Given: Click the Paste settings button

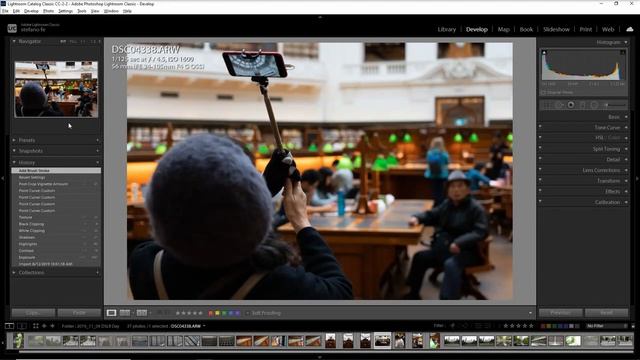Looking at the screenshot, I should pos(79,313).
